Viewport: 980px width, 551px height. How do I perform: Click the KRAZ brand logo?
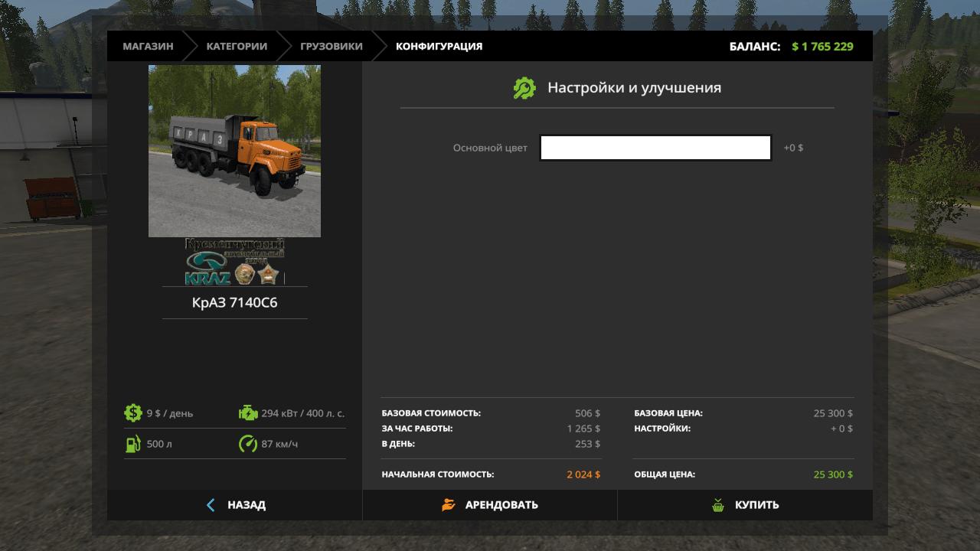pos(234,262)
